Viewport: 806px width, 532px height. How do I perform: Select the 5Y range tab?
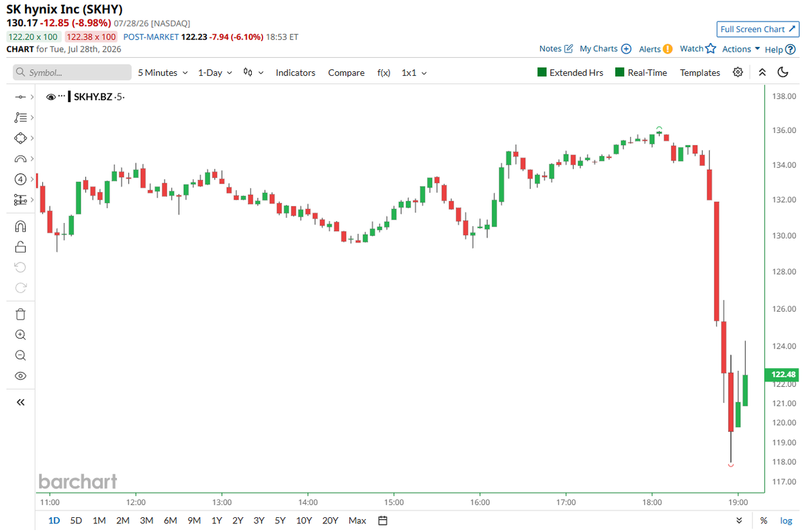coord(280,521)
